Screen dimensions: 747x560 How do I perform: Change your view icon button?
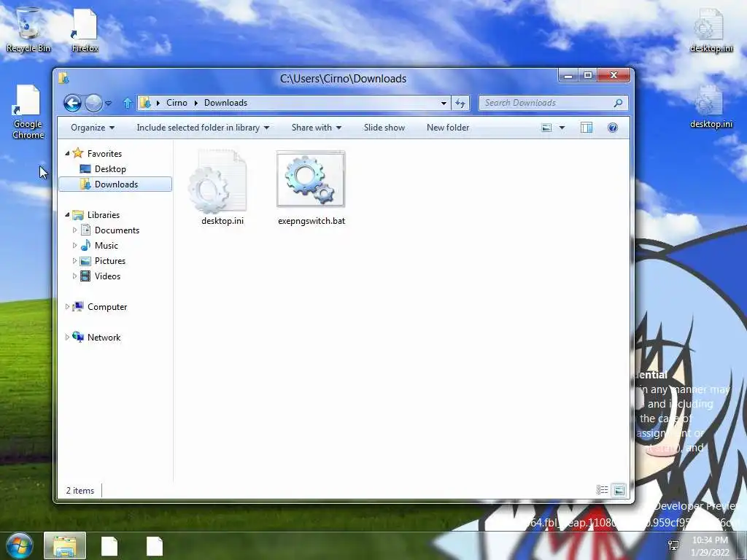546,128
